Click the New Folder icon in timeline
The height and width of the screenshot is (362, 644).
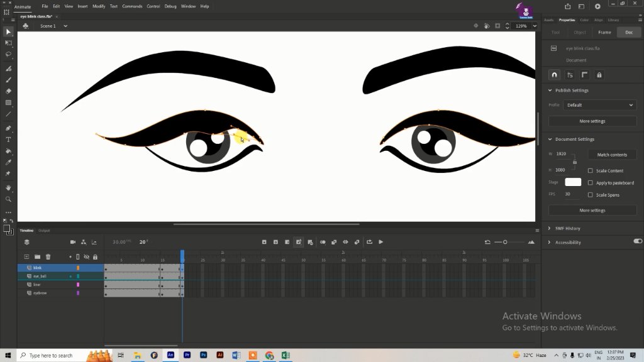click(x=37, y=257)
